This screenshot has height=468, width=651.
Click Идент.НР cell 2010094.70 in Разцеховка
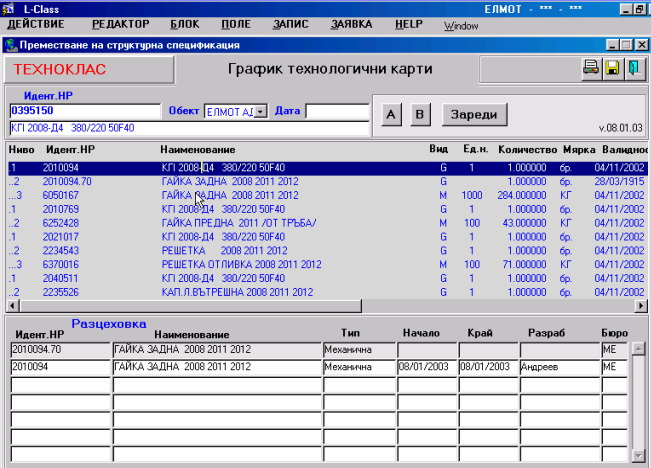click(61, 350)
